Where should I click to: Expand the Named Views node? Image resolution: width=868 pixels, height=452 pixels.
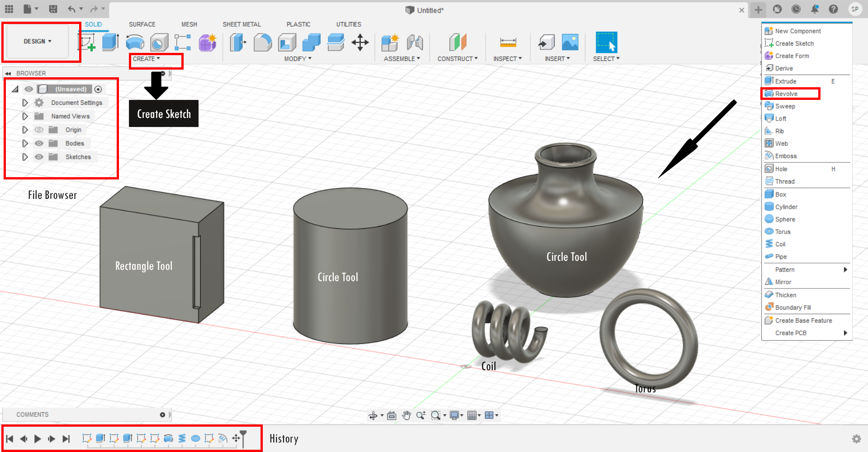point(25,116)
